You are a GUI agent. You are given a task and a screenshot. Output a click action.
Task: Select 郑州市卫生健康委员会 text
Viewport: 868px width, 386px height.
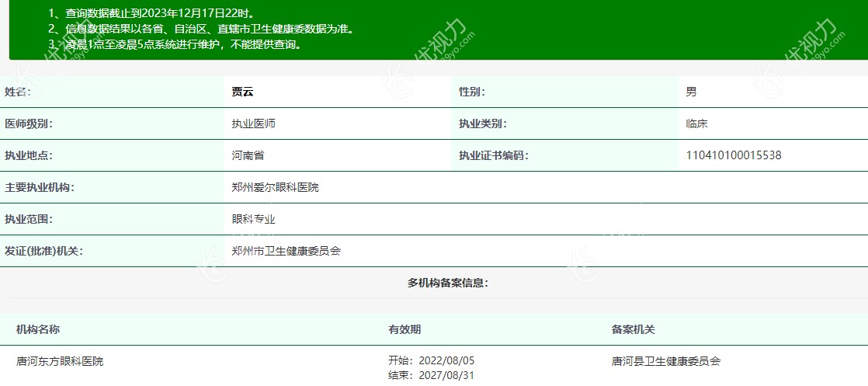point(286,252)
